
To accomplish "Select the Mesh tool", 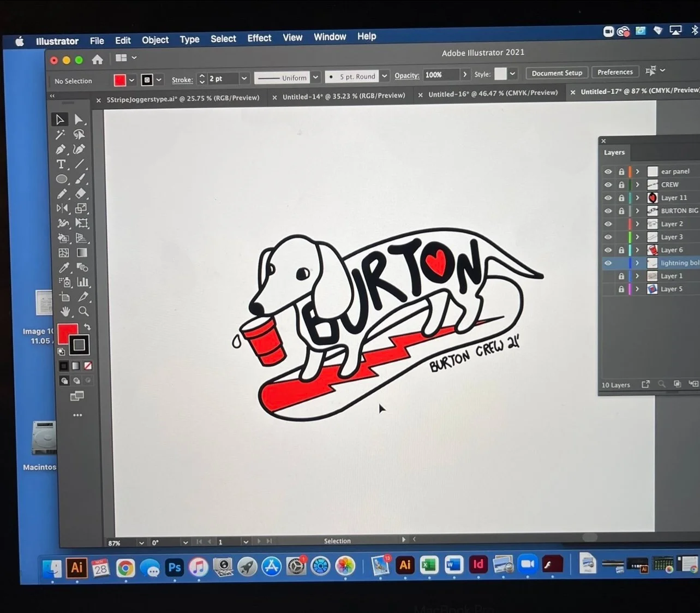I will pyautogui.click(x=64, y=253).
